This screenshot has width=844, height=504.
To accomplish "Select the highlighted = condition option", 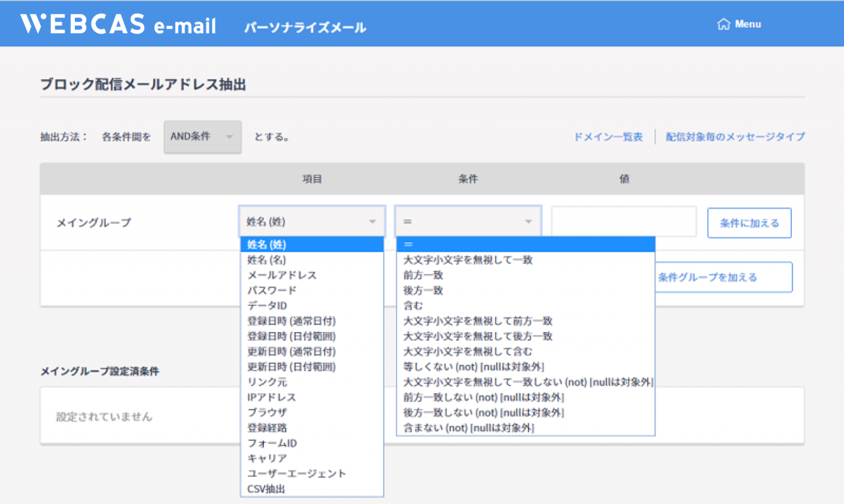I will (525, 245).
